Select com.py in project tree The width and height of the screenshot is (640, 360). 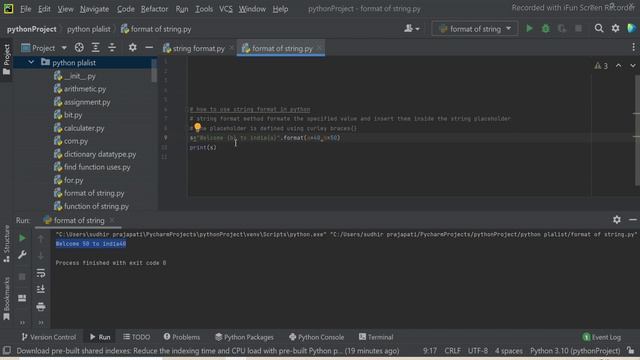76,141
